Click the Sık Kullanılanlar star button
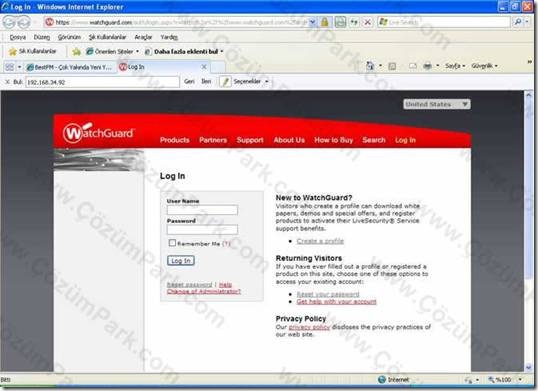Image resolution: width=538 pixels, height=391 pixels. click(32, 51)
